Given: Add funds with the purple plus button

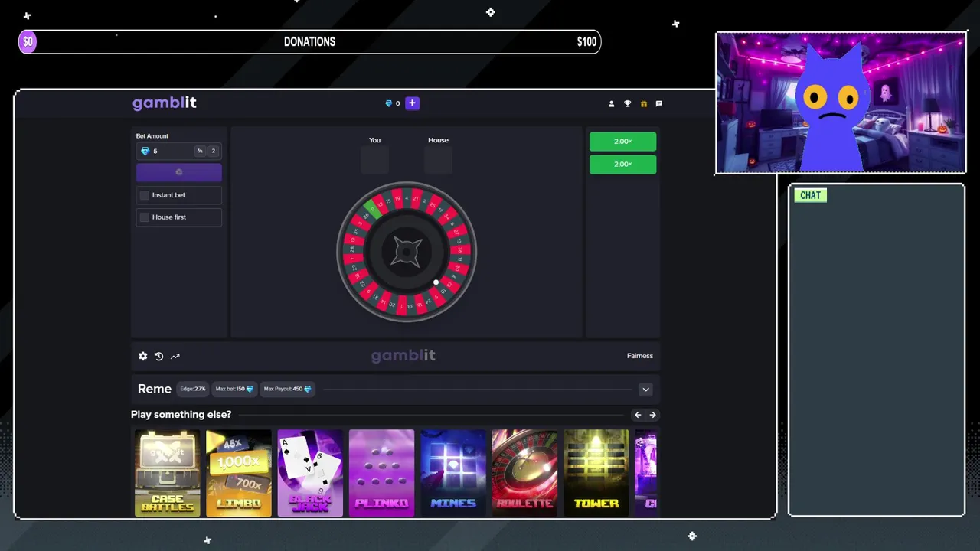Looking at the screenshot, I should [x=412, y=103].
